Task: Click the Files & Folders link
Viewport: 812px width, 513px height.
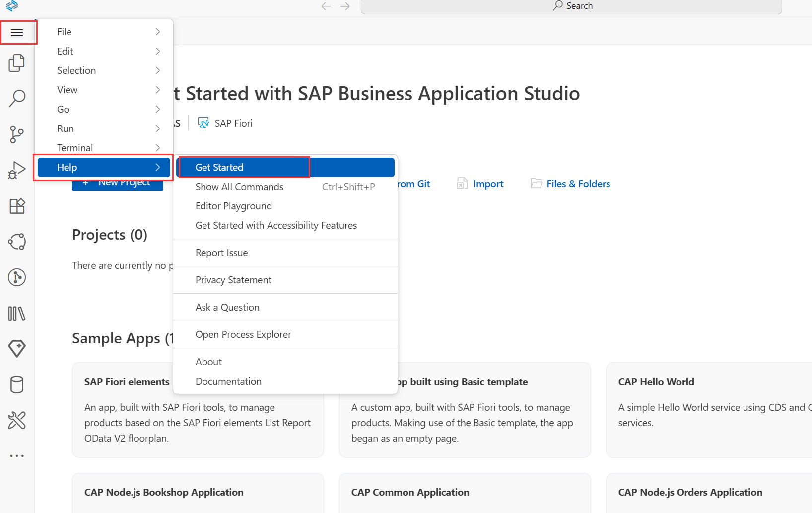Action: tap(578, 184)
